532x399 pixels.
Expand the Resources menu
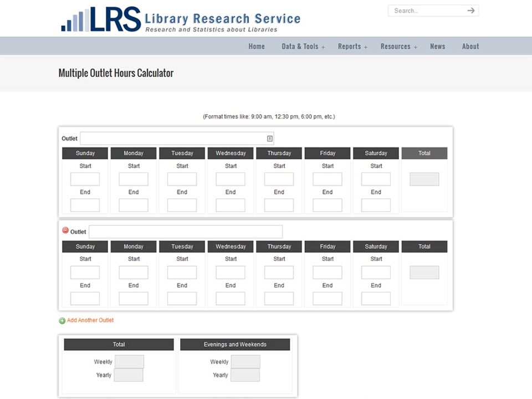398,47
